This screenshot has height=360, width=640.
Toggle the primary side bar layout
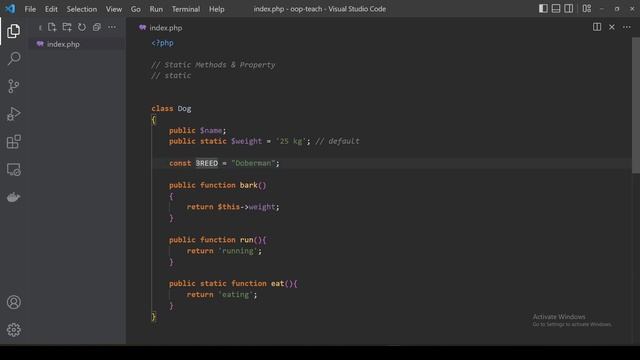tap(543, 9)
